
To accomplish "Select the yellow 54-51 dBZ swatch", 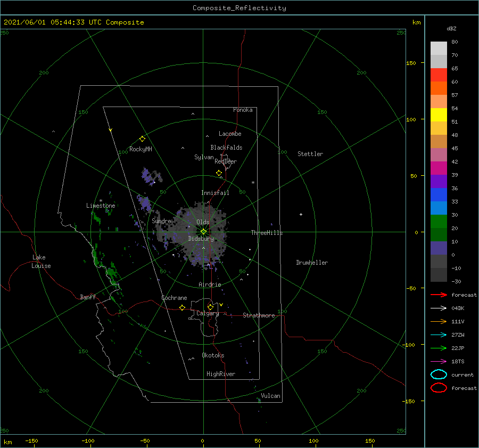I will coord(439,115).
